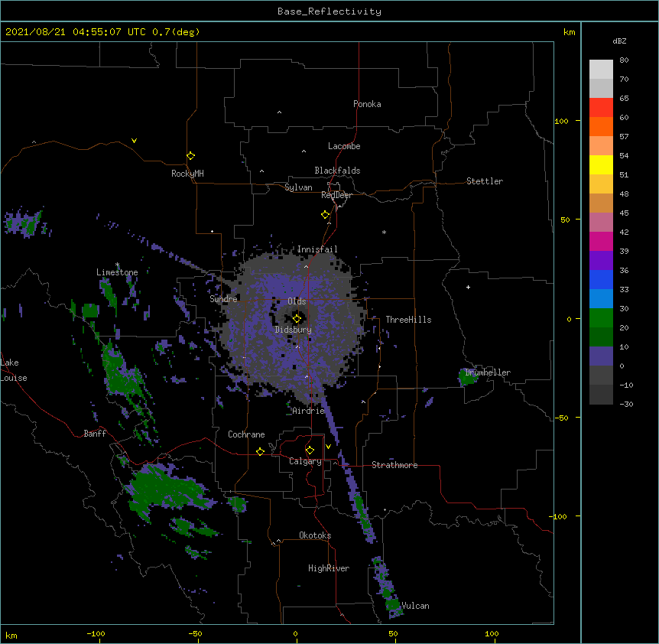Image resolution: width=659 pixels, height=644 pixels.
Task: Click the 50 km mark on horizontal axis
Action: pyautogui.click(x=394, y=633)
